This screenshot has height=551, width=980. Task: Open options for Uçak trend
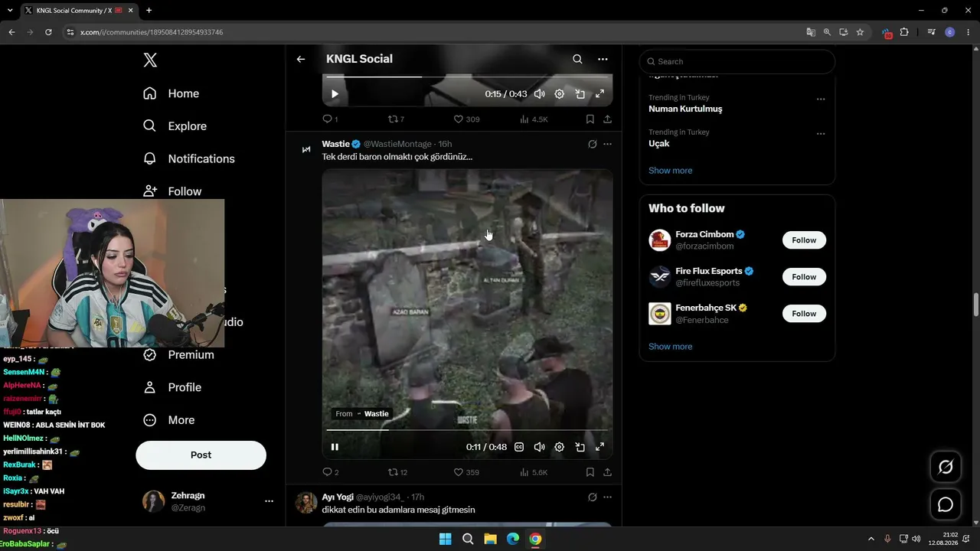tap(821, 133)
